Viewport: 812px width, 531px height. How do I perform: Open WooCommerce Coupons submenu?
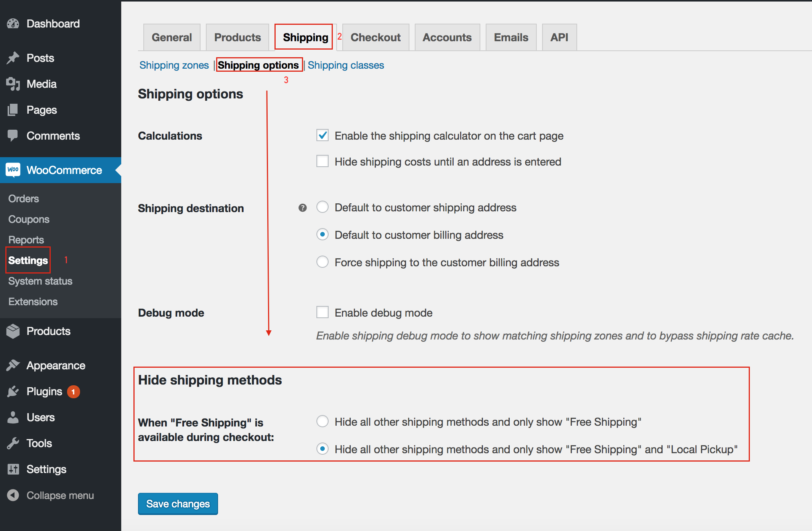tap(29, 219)
